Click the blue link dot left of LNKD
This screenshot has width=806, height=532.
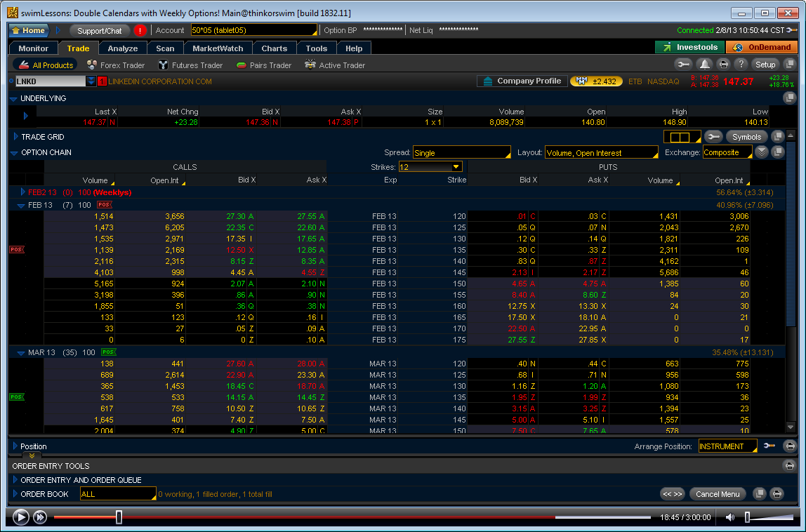coord(11,81)
